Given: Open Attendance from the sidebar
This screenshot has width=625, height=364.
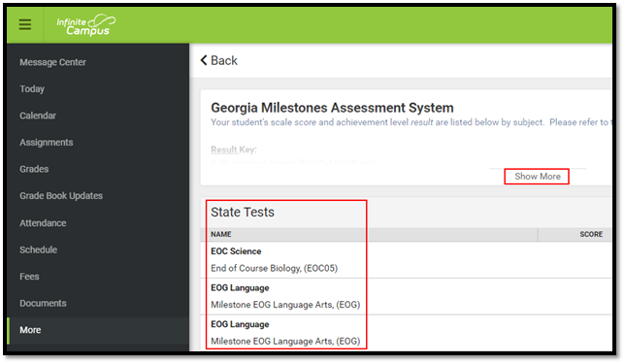Looking at the screenshot, I should tap(43, 223).
